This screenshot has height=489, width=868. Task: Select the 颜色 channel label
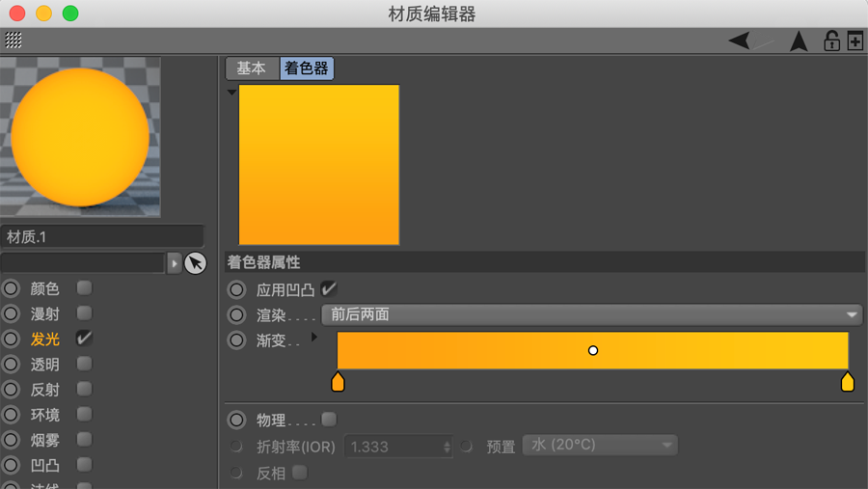click(x=44, y=288)
